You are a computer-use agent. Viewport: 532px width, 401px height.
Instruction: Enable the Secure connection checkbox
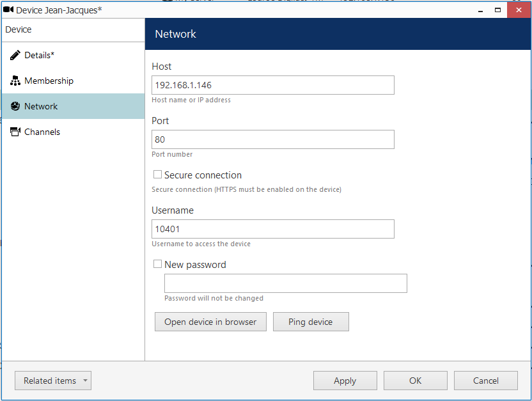click(x=157, y=175)
